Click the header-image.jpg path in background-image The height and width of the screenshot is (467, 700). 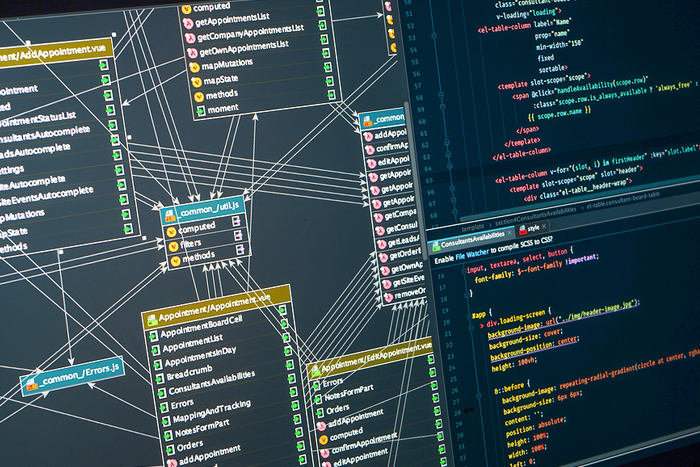click(603, 305)
